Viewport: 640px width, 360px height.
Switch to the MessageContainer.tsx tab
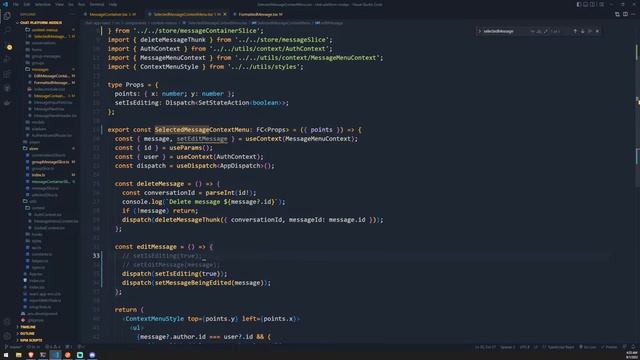point(109,14)
